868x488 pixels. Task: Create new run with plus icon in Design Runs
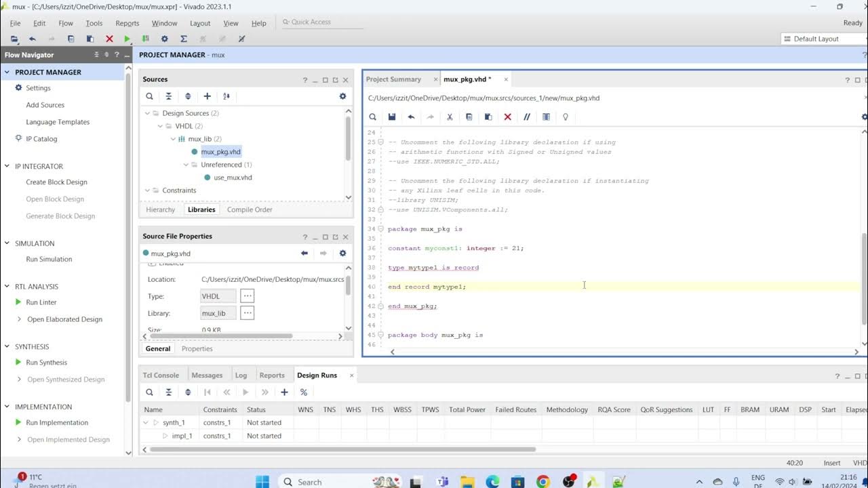pos(284,392)
